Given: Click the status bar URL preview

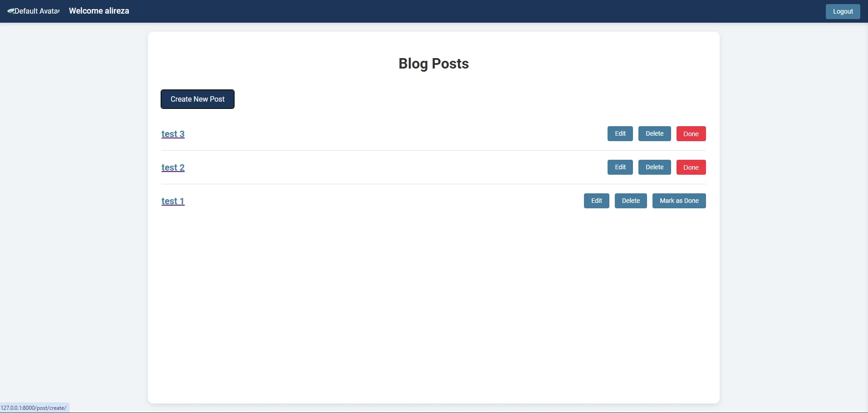Looking at the screenshot, I should click(x=34, y=408).
